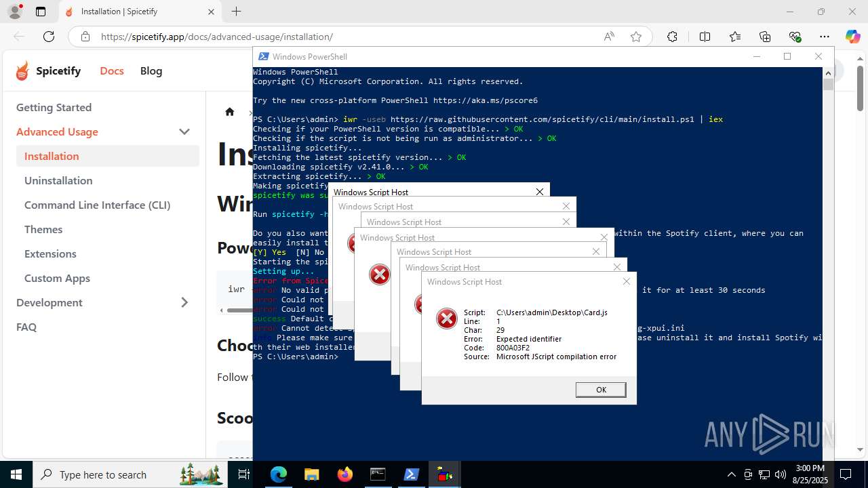View site information lock icon
Viewport: 868px width, 488px height.
(x=85, y=37)
